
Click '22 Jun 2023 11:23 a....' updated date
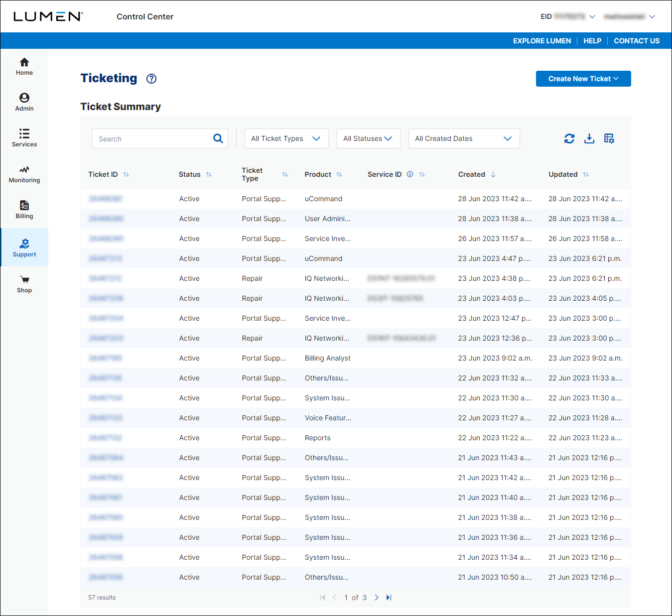tap(585, 438)
